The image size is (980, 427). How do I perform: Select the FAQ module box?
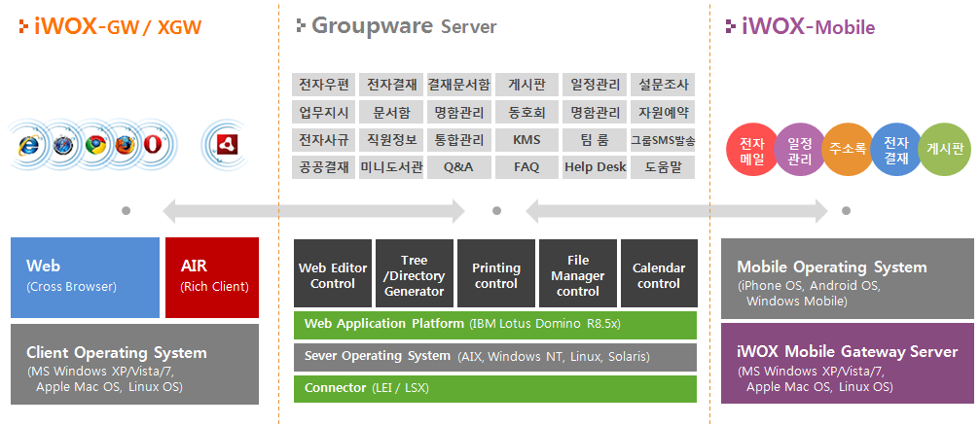point(526,166)
